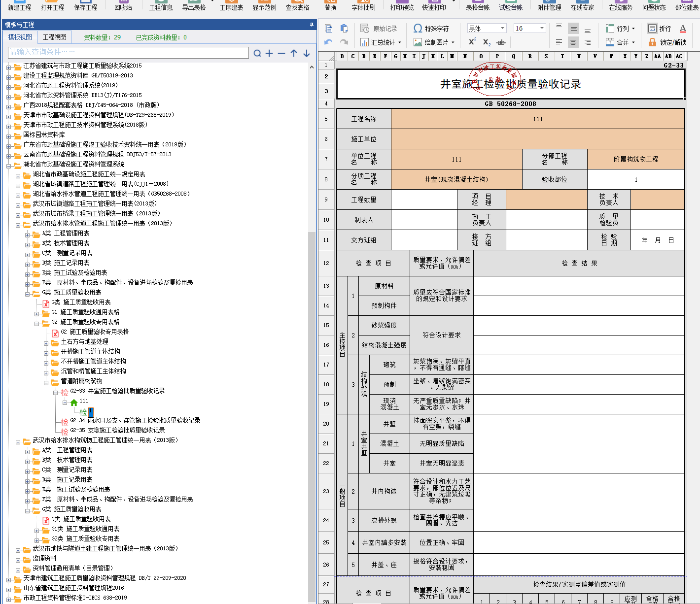Click the paste clipboard icon
Screen dimensions: 700x604
[344, 29]
